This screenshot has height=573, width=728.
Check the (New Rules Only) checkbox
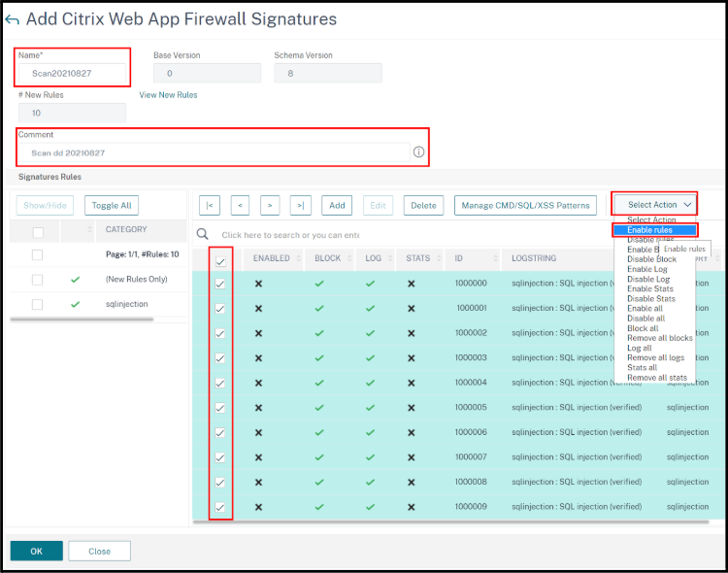[37, 280]
